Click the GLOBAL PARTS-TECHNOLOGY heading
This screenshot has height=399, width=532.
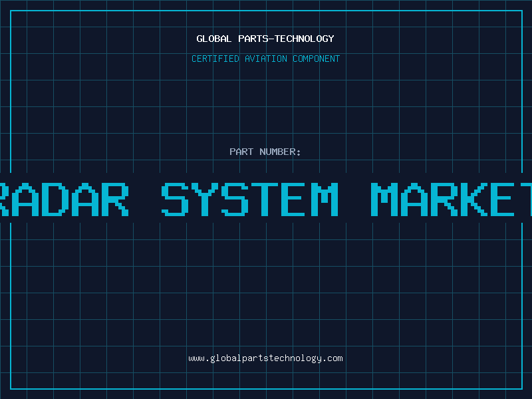click(265, 39)
